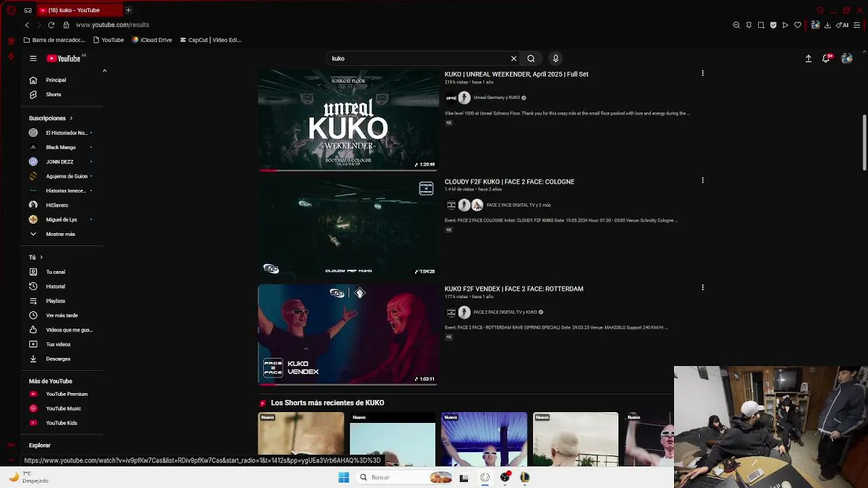Click the CLOUDY F2F KUKO Cologne video title
Image resolution: width=868 pixels, height=488 pixels.
coord(509,182)
